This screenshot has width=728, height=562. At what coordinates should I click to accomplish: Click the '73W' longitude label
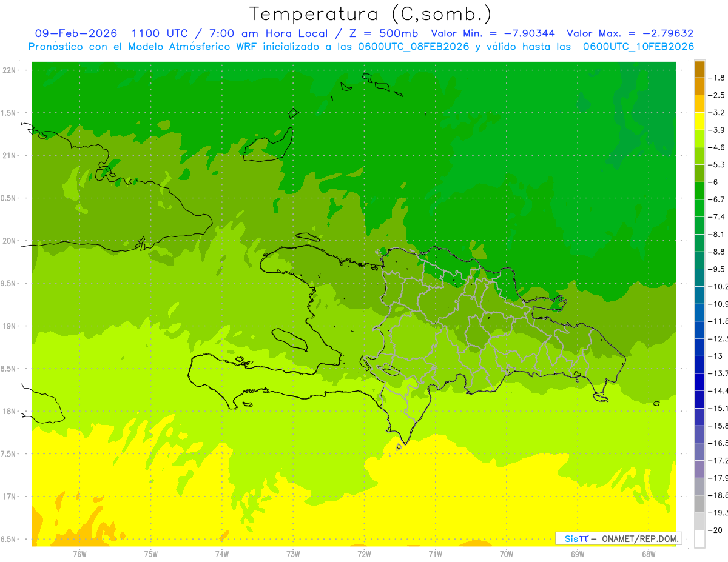pos(292,554)
